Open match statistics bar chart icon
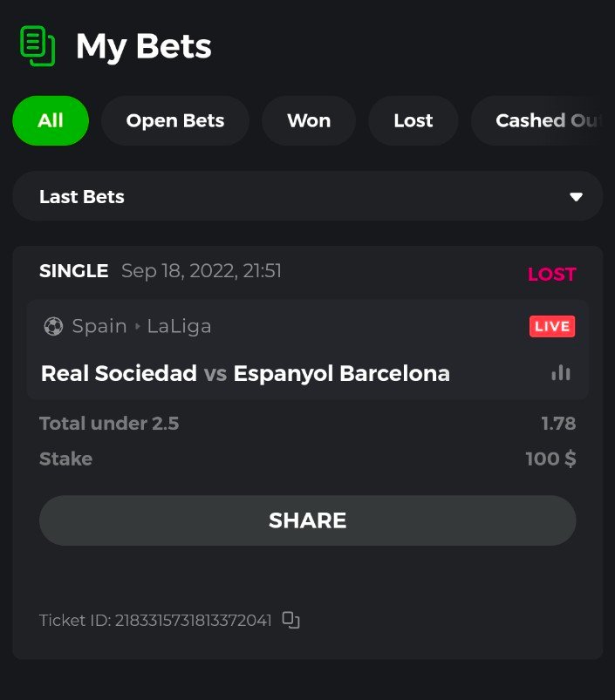The image size is (615, 700). point(561,373)
